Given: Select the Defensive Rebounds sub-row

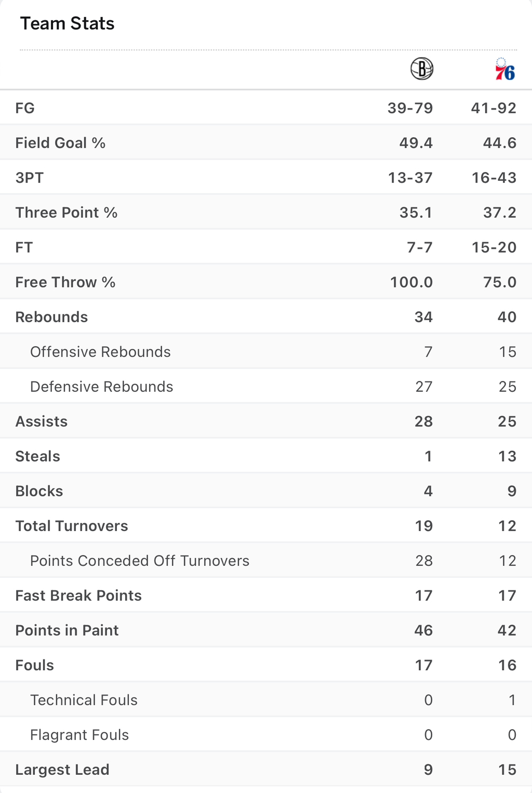Looking at the screenshot, I should (x=266, y=386).
